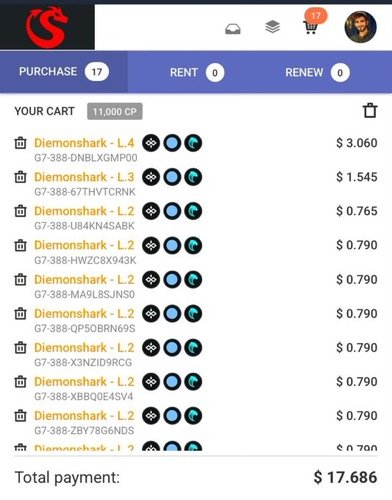Delete Diemonshark L.3 G7-388-67THVTCRNK item
Image resolution: width=392 pixels, height=500 pixels.
coord(20,177)
